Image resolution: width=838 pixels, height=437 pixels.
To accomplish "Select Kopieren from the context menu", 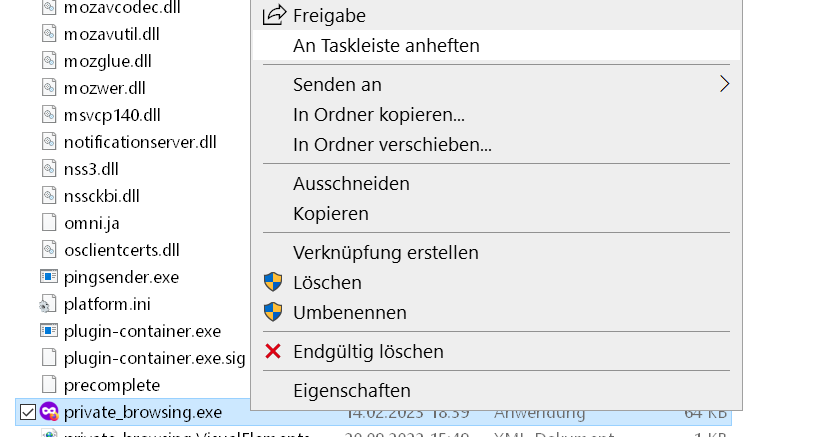I will coord(331,214).
